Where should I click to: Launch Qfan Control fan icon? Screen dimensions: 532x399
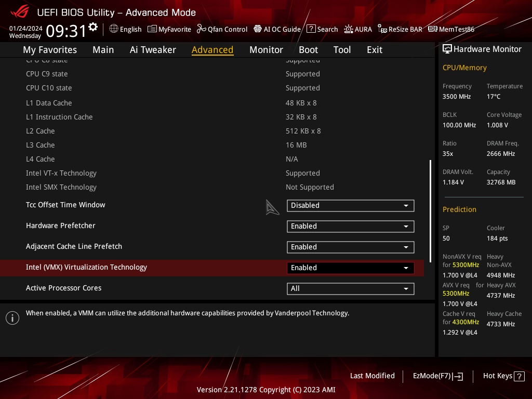(x=202, y=29)
